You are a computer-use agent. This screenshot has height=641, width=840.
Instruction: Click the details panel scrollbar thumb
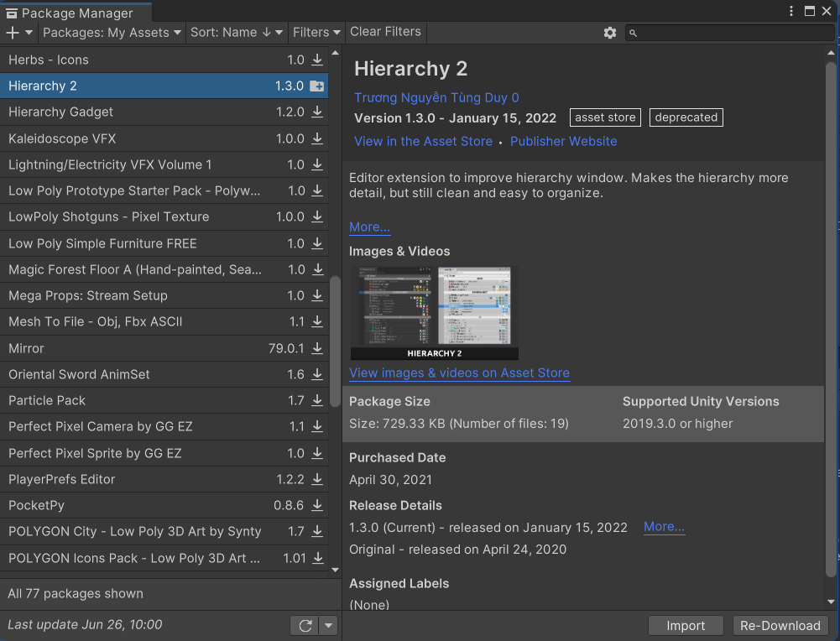point(831,319)
